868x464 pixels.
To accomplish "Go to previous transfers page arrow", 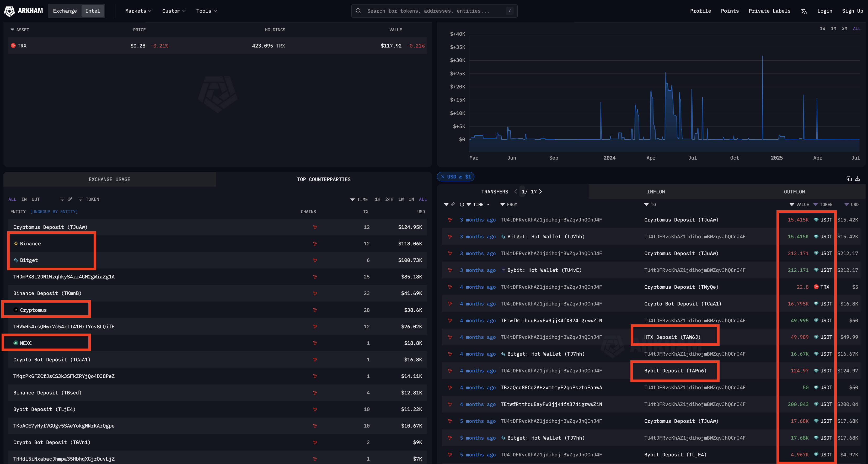I will (x=516, y=192).
